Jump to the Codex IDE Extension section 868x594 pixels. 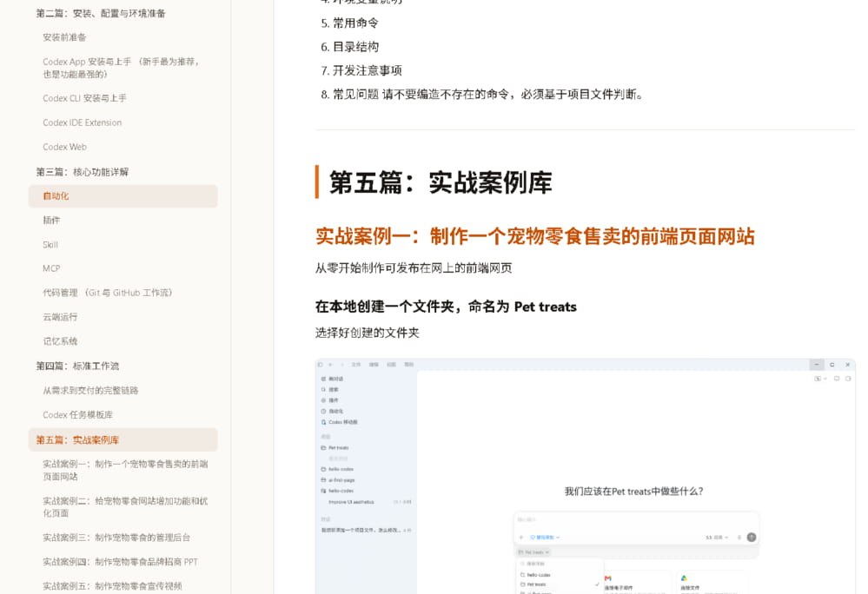coord(82,122)
